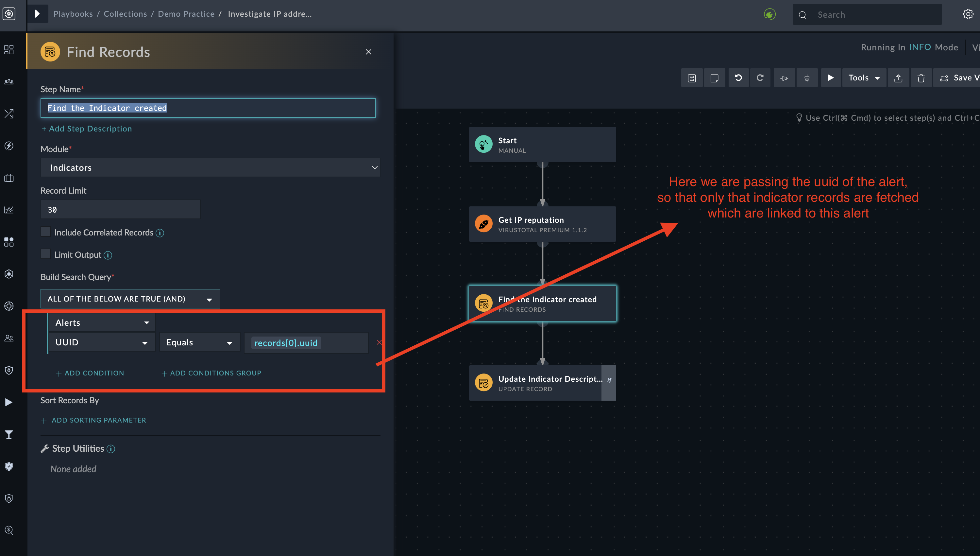Enable Include Correlated Records checkbox
980x556 pixels.
pyautogui.click(x=46, y=232)
